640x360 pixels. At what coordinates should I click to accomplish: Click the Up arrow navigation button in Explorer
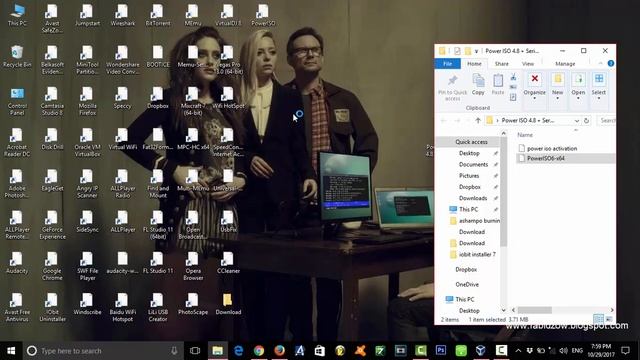[x=478, y=120]
